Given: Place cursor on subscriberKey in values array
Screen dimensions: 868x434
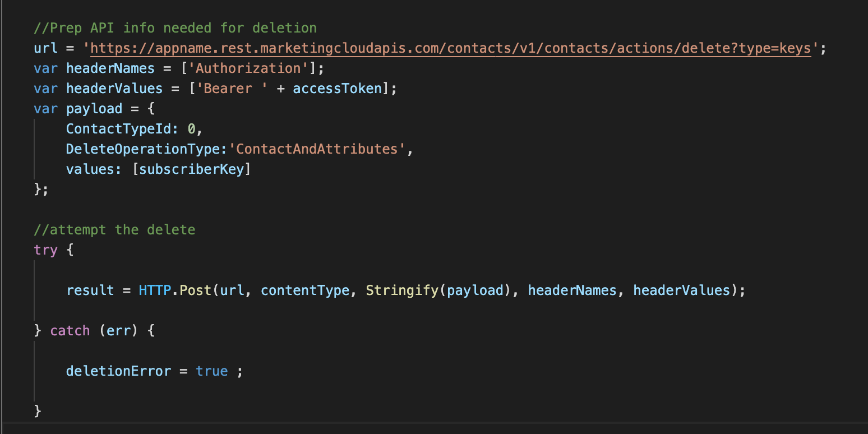Looking at the screenshot, I should 191,169.
